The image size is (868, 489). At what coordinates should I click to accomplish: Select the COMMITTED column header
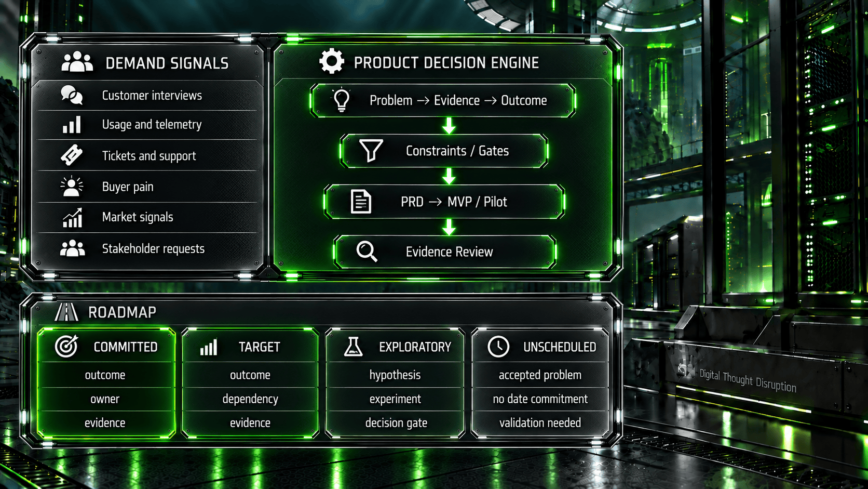coord(126,347)
